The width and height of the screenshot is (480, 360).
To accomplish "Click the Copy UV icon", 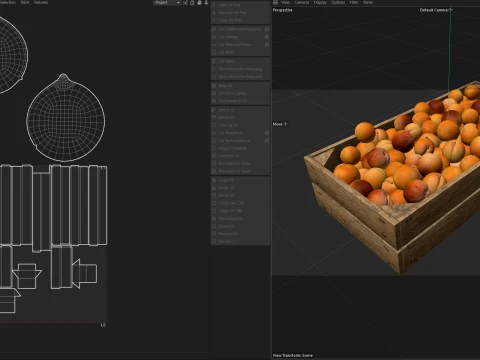I will 214,180.
